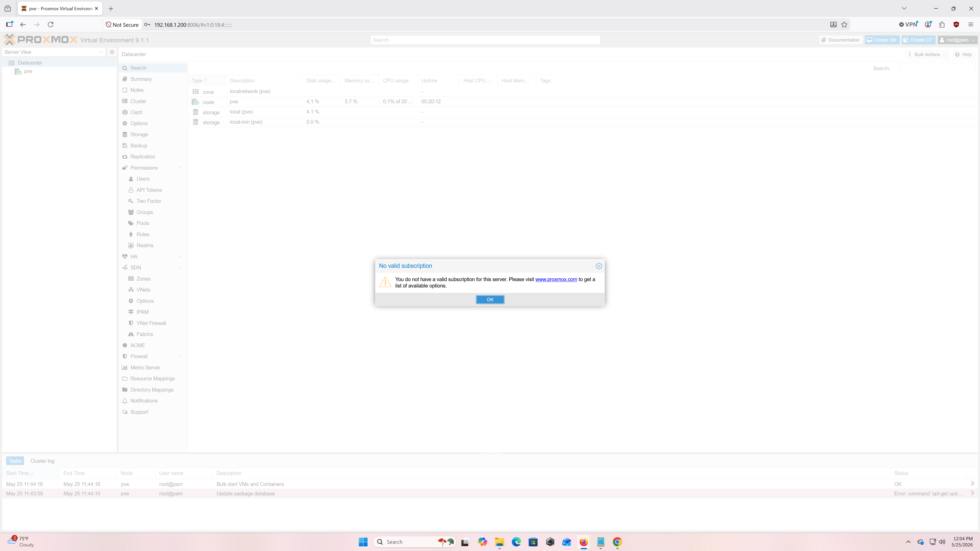This screenshot has height=551, width=980.
Task: Sort grid by Type column header
Action: click(206, 81)
